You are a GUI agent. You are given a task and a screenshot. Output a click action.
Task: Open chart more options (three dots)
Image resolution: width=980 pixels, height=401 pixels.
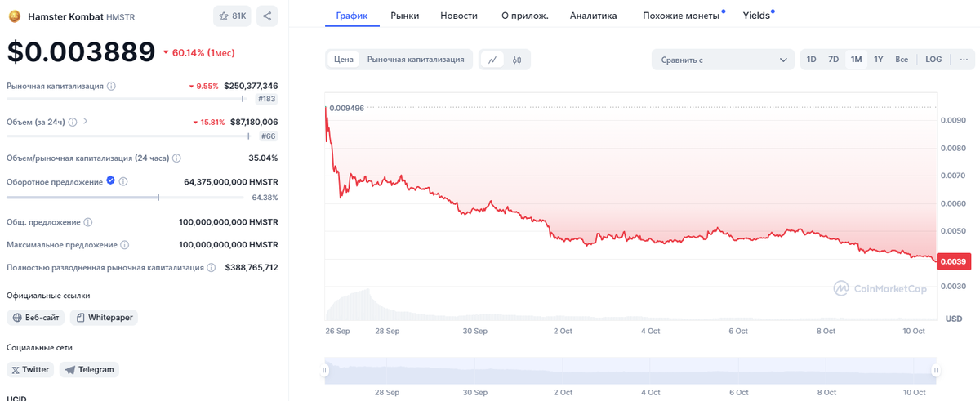pos(964,59)
